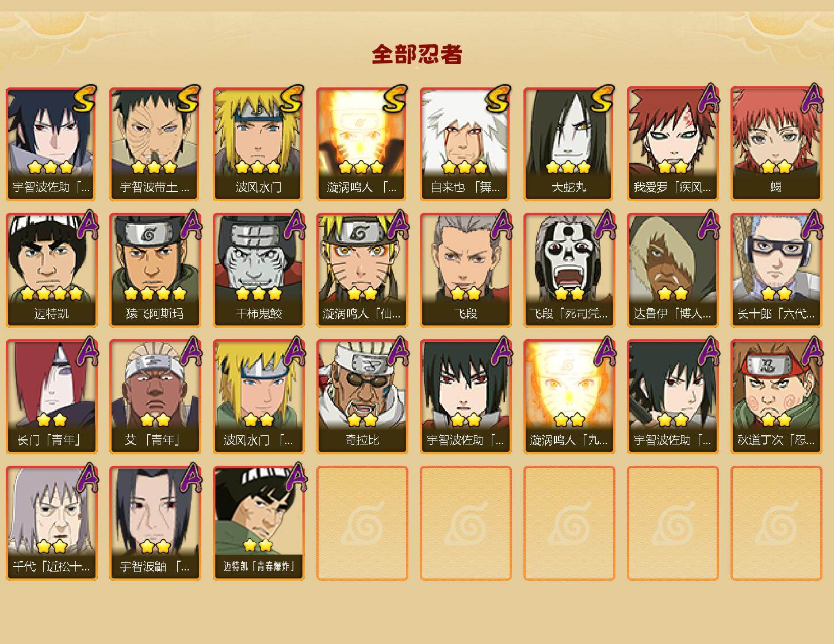Select the plain 飞段 ninja card

pyautogui.click(x=465, y=270)
